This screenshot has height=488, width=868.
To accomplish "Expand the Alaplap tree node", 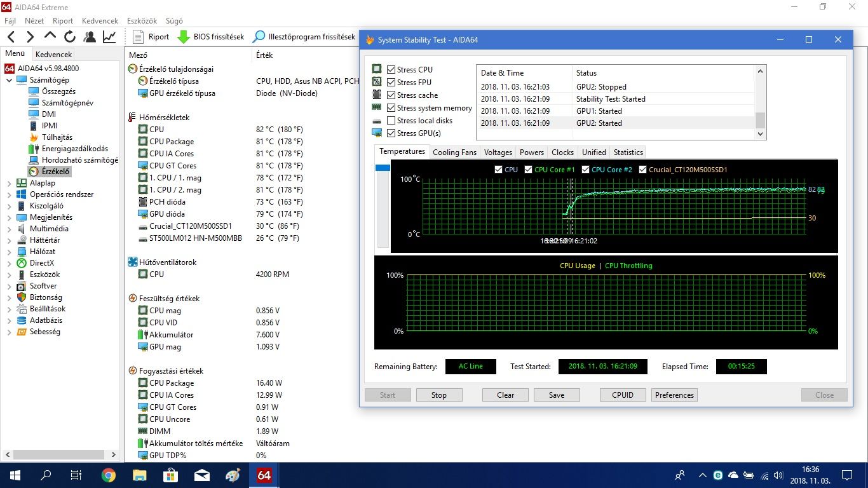I will pos(9,183).
